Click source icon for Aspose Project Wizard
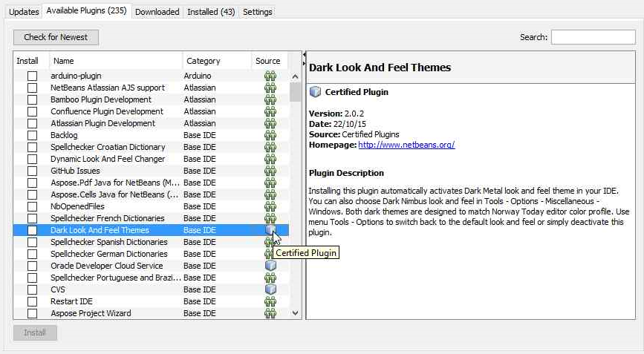The image size is (644, 354). click(x=270, y=314)
